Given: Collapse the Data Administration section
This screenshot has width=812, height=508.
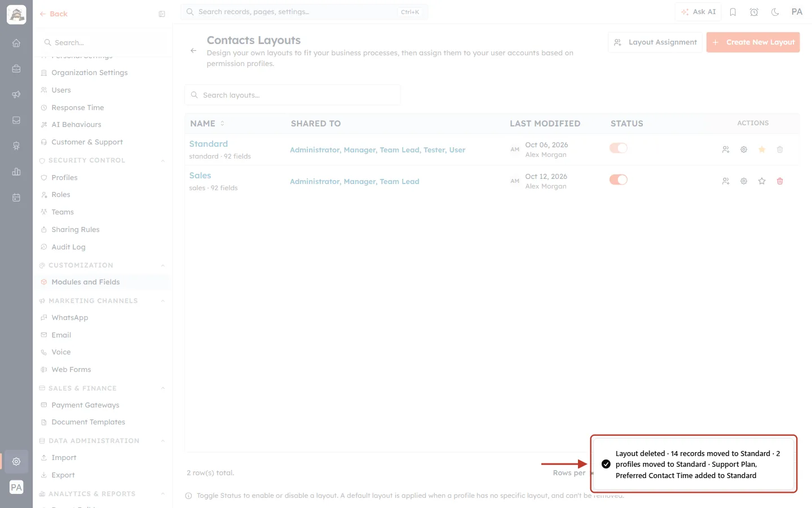Looking at the screenshot, I should tap(163, 441).
